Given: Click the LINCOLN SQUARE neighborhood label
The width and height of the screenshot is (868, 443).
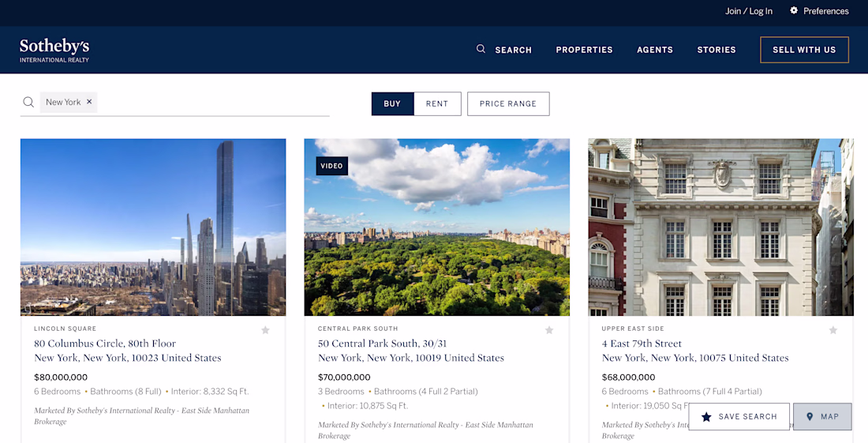Looking at the screenshot, I should tap(65, 328).
